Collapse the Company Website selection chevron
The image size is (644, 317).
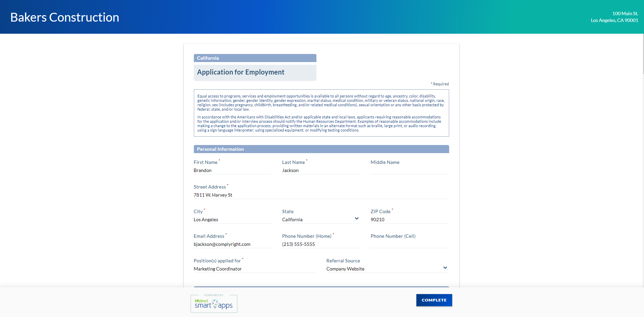445,267
